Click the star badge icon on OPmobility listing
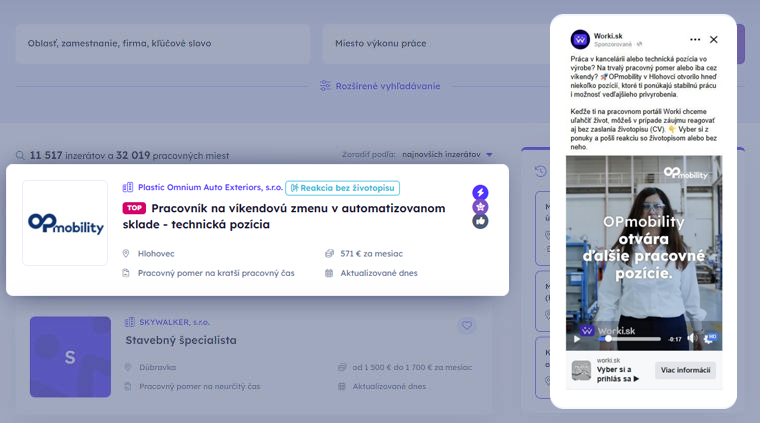The height and width of the screenshot is (423, 760). 480,207
